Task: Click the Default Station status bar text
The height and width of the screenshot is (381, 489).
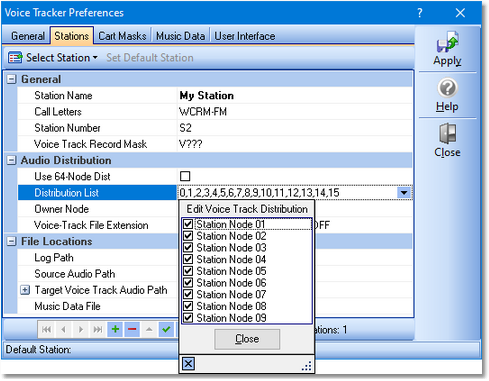Action: coord(38,349)
